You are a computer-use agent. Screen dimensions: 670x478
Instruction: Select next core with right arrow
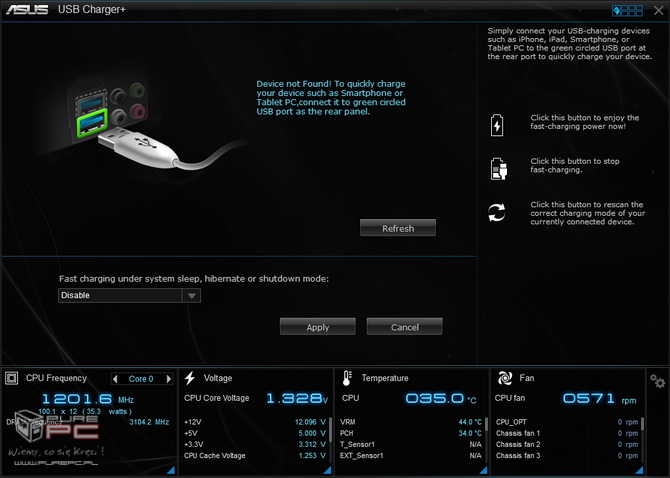tap(169, 379)
